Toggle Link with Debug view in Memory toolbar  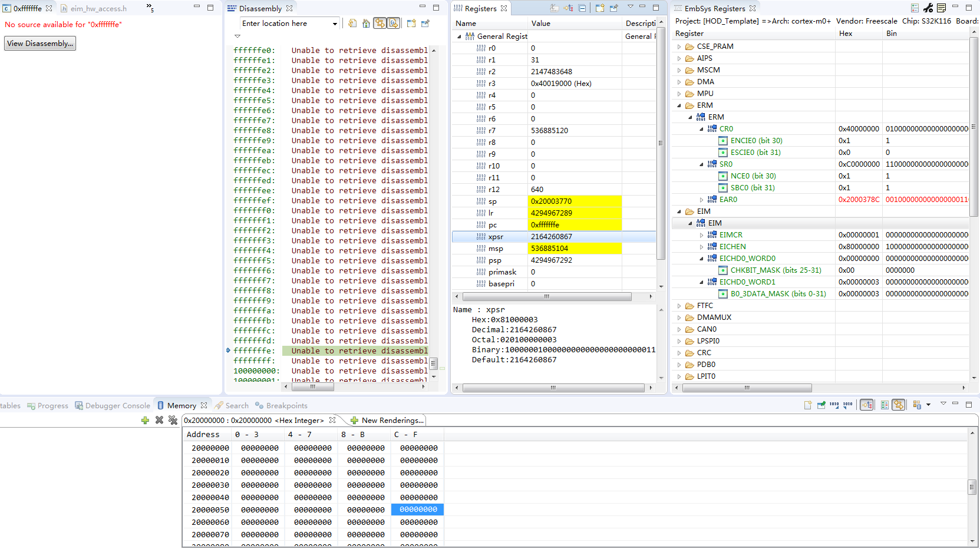pos(867,405)
